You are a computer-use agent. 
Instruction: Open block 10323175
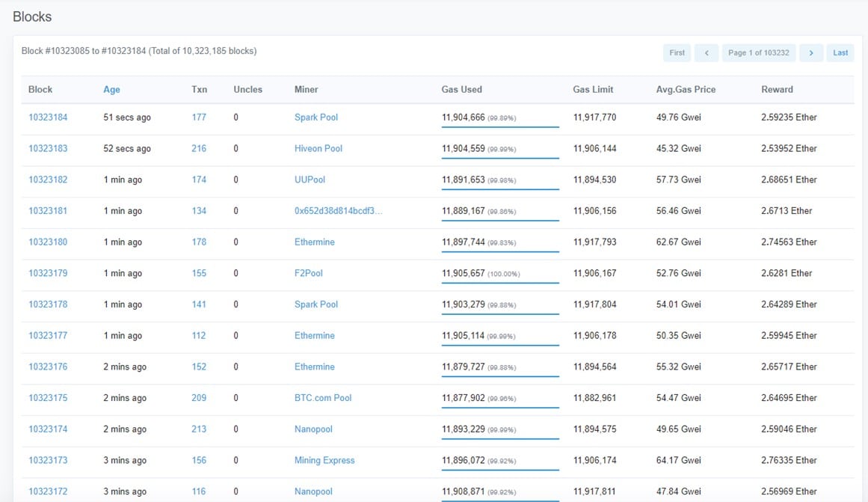click(48, 398)
